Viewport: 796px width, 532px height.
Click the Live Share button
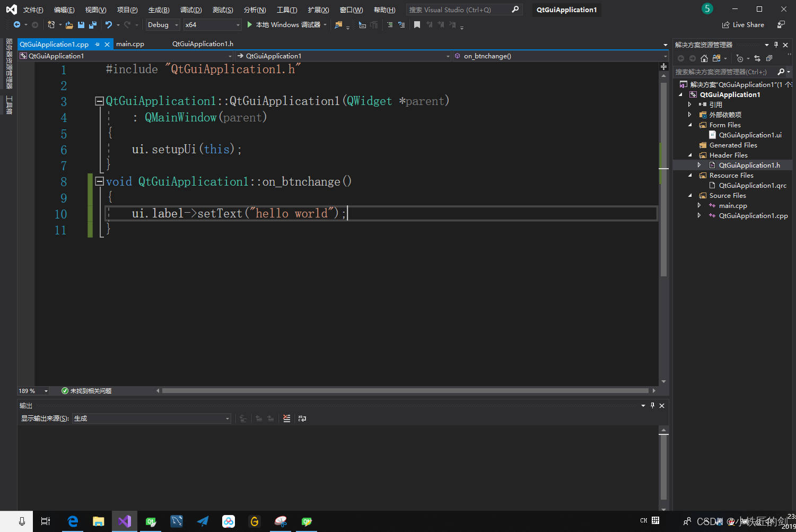(743, 24)
